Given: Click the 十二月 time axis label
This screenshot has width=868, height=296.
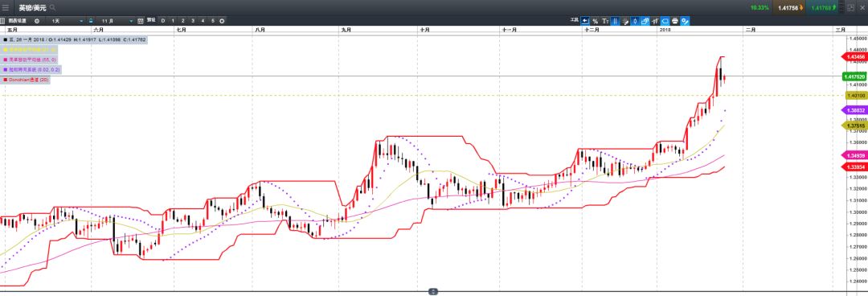Looking at the screenshot, I should (x=592, y=30).
